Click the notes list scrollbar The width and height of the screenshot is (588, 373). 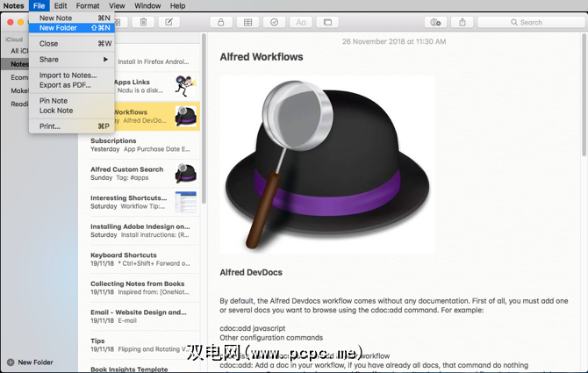click(x=204, y=118)
